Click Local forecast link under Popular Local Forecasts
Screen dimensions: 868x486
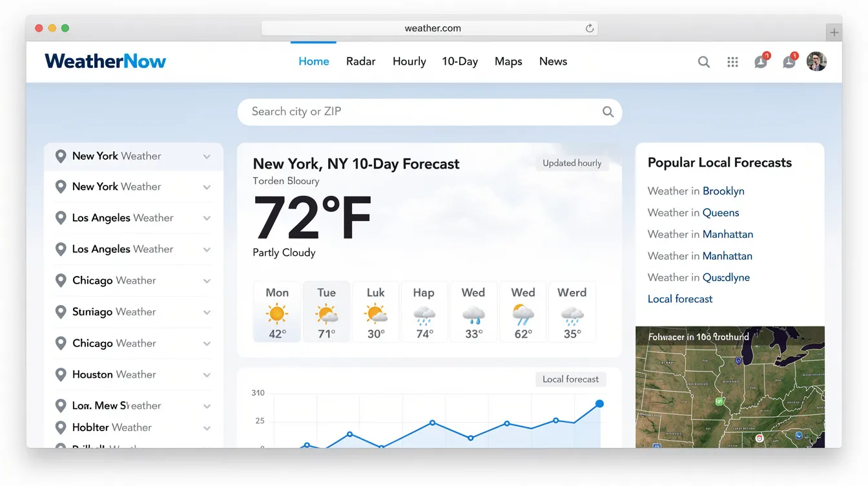click(x=680, y=299)
